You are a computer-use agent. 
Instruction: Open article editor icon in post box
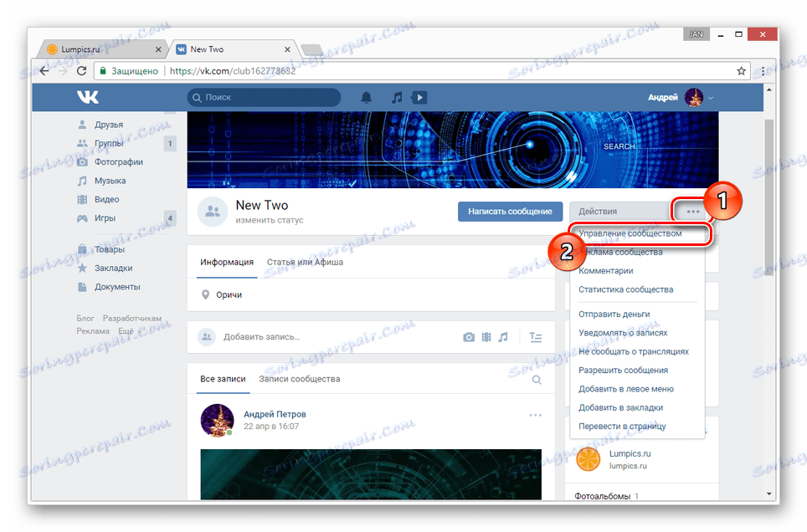click(536, 337)
